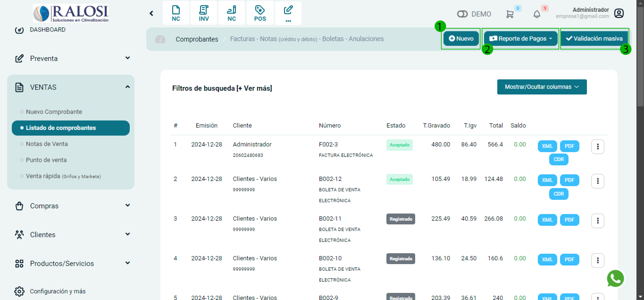Click the shopping cart icon

(x=510, y=14)
